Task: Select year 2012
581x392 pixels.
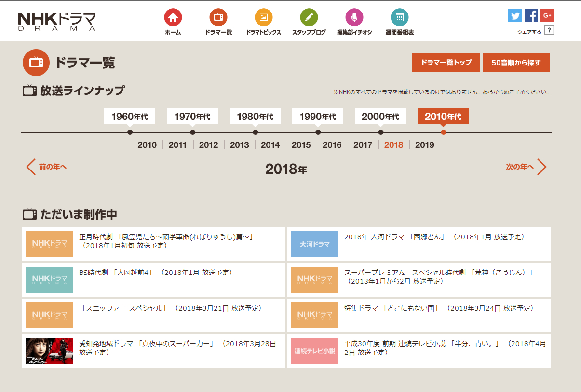Action: point(208,145)
